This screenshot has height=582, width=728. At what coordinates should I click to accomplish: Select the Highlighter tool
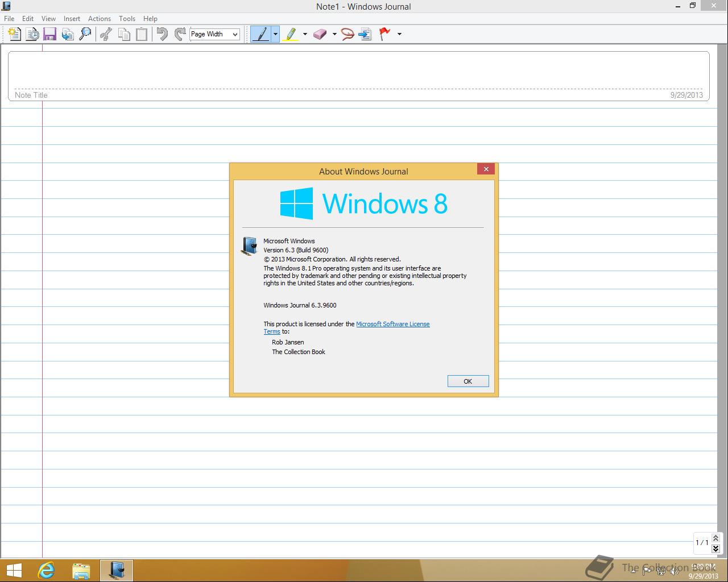coord(291,34)
